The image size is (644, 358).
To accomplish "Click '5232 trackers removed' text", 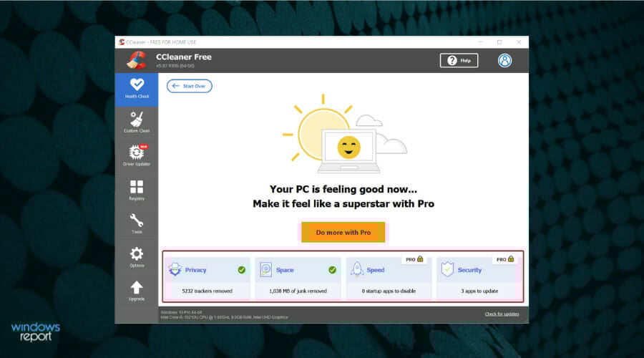I will click(208, 291).
